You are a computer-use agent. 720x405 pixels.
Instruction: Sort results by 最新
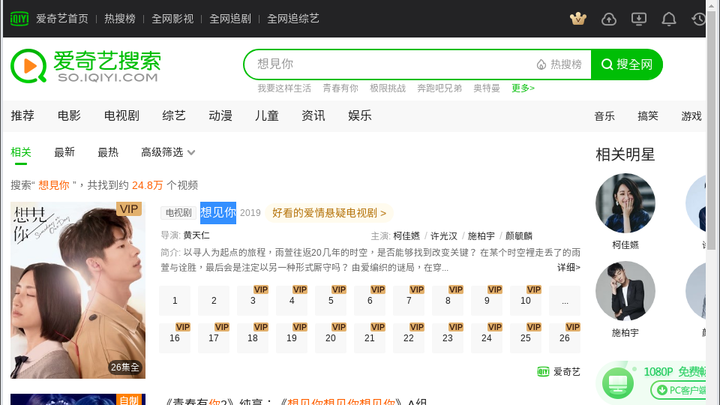point(64,152)
